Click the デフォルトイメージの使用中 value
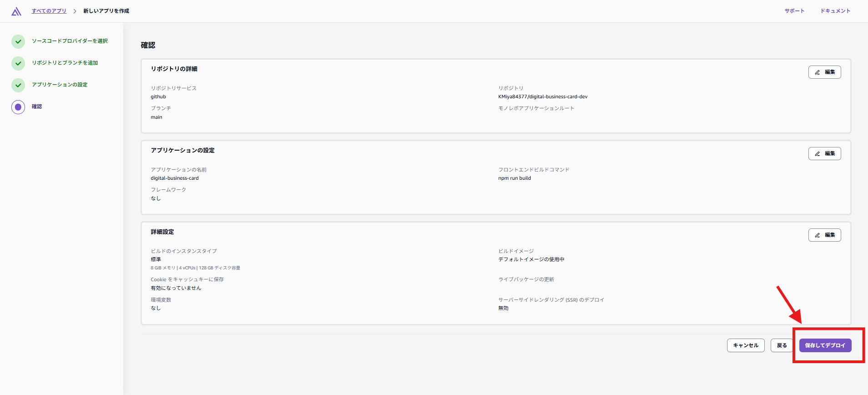 pos(531,259)
